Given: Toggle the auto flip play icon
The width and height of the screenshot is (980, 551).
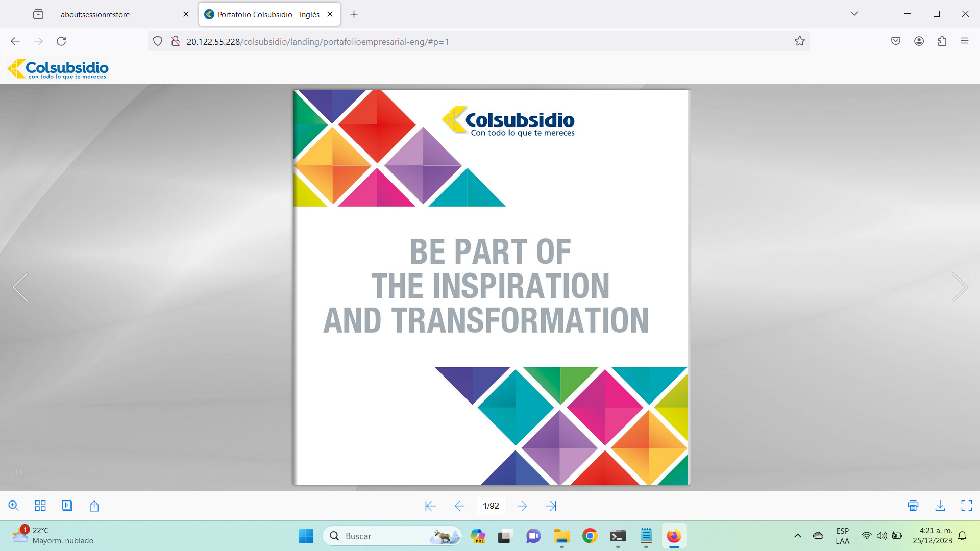Looking at the screenshot, I should [x=67, y=506].
